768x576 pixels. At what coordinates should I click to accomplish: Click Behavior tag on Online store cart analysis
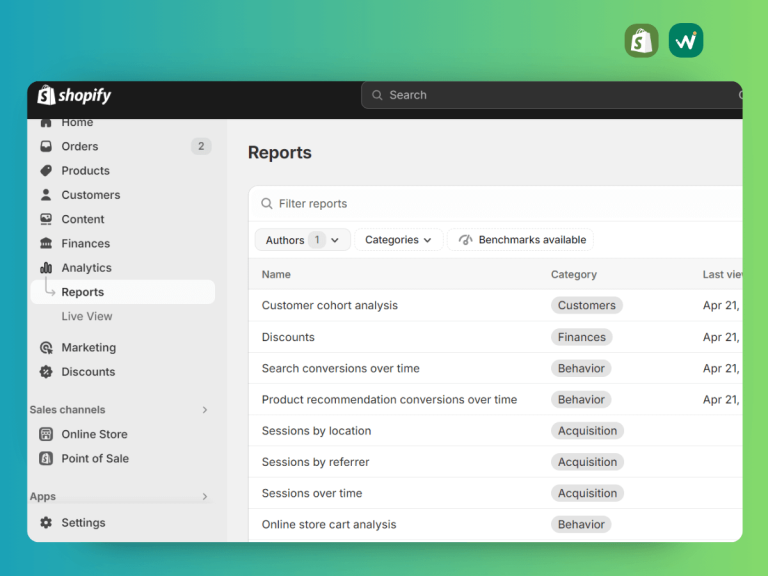click(x=581, y=525)
